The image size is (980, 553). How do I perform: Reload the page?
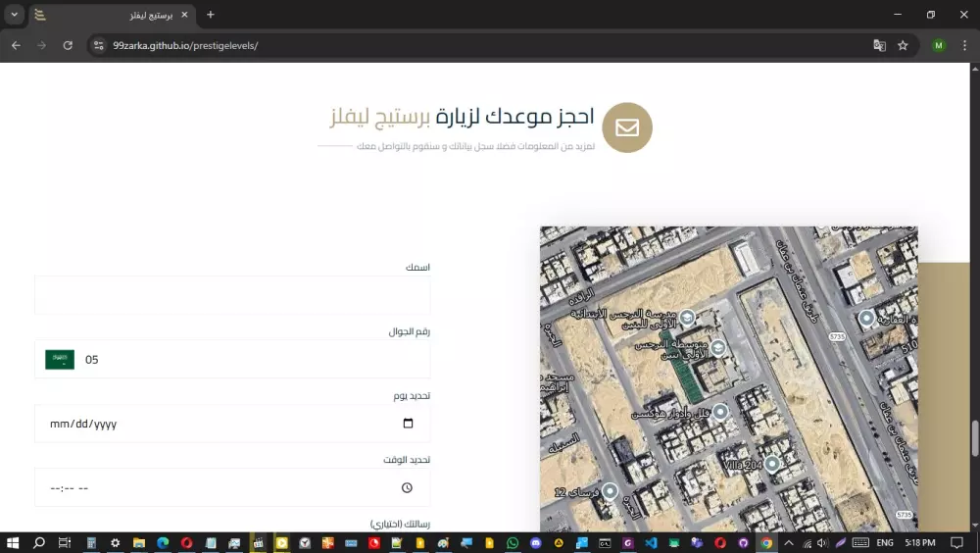pyautogui.click(x=68, y=46)
